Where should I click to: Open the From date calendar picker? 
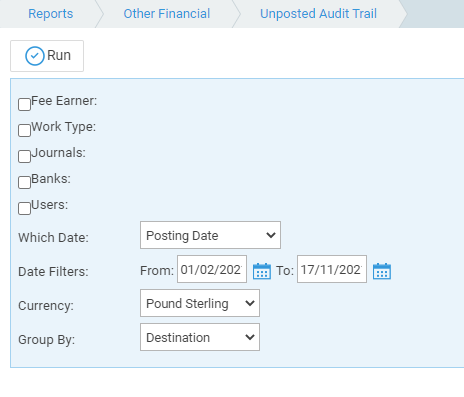262,271
